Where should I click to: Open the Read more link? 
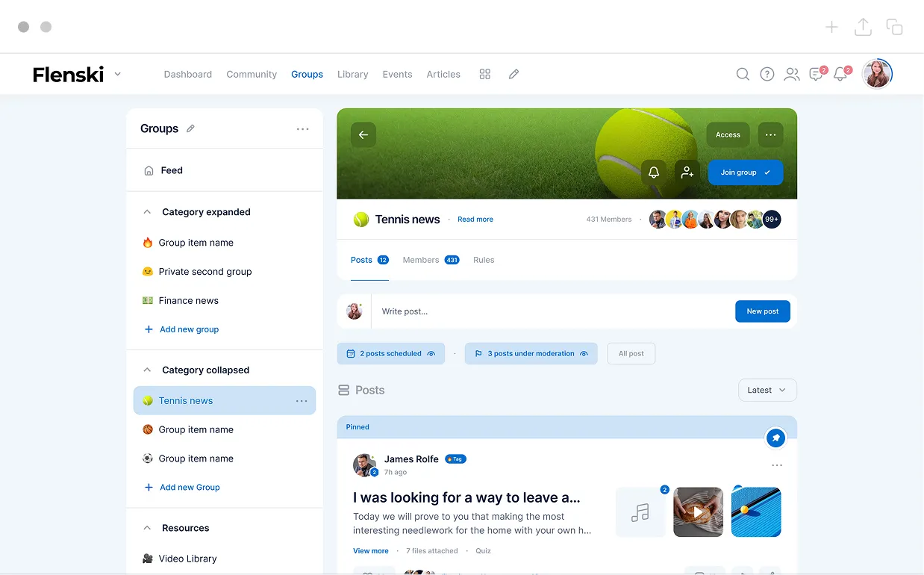point(475,220)
